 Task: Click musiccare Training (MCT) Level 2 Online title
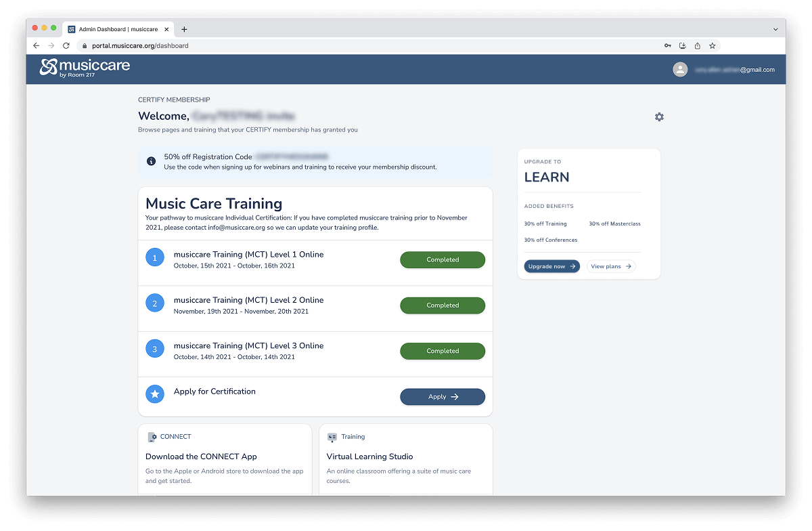[x=248, y=300]
